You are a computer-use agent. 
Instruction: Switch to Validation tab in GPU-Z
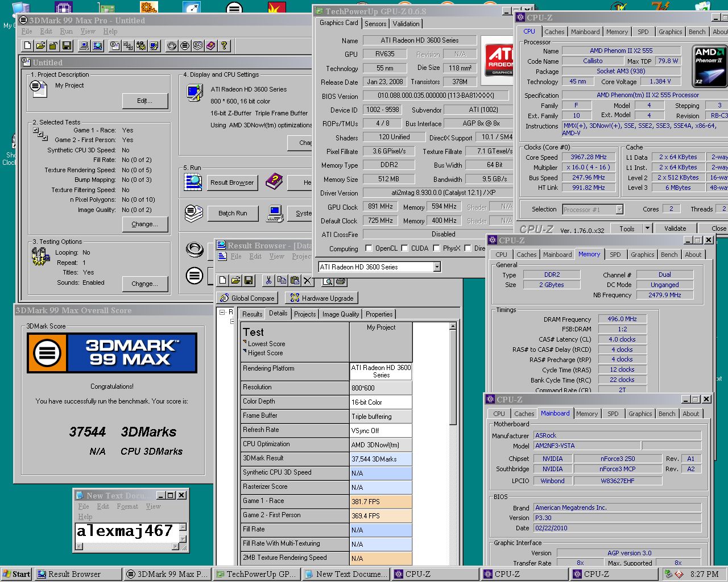coord(406,23)
